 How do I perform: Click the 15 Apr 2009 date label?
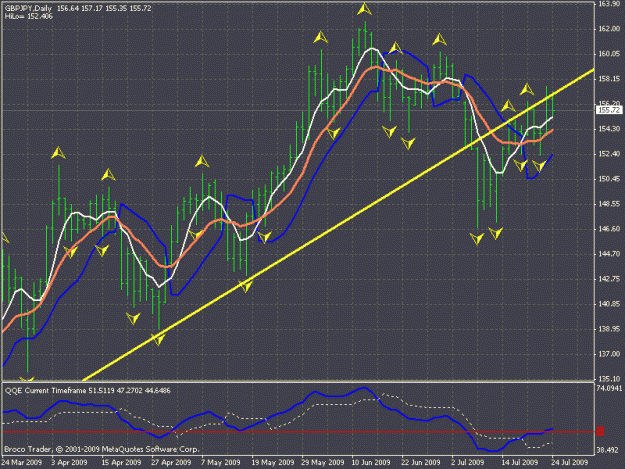(x=121, y=463)
